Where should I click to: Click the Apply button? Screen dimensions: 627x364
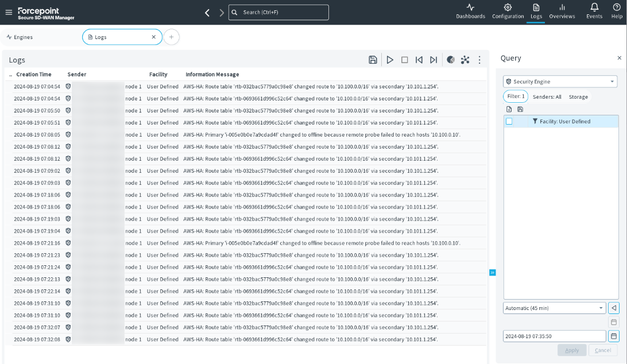click(x=572, y=350)
